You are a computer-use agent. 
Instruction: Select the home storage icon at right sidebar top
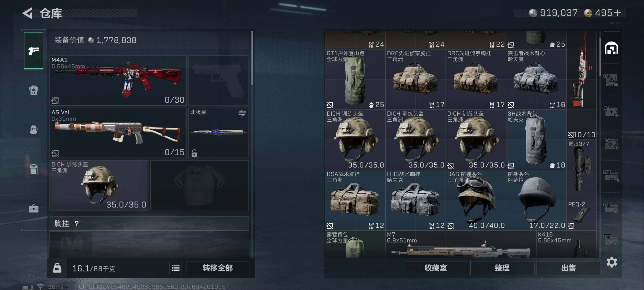tap(612, 48)
